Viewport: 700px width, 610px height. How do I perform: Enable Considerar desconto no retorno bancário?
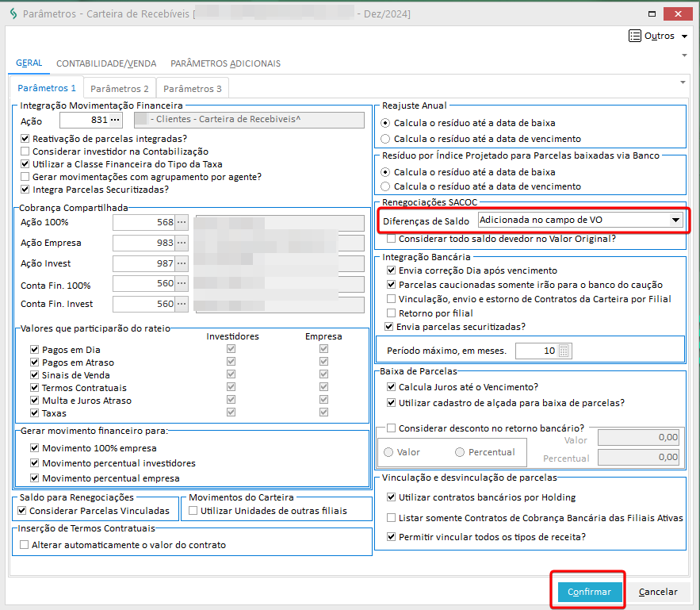(x=391, y=428)
